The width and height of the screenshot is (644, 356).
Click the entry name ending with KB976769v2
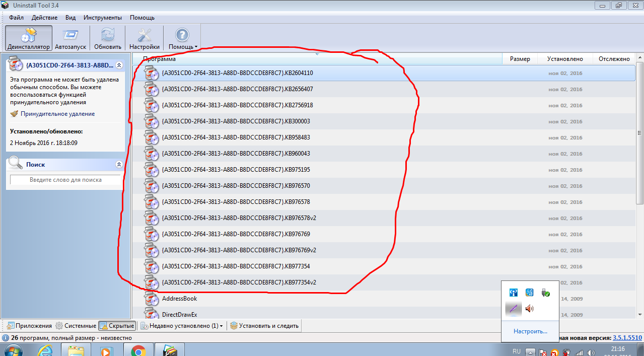coord(239,250)
